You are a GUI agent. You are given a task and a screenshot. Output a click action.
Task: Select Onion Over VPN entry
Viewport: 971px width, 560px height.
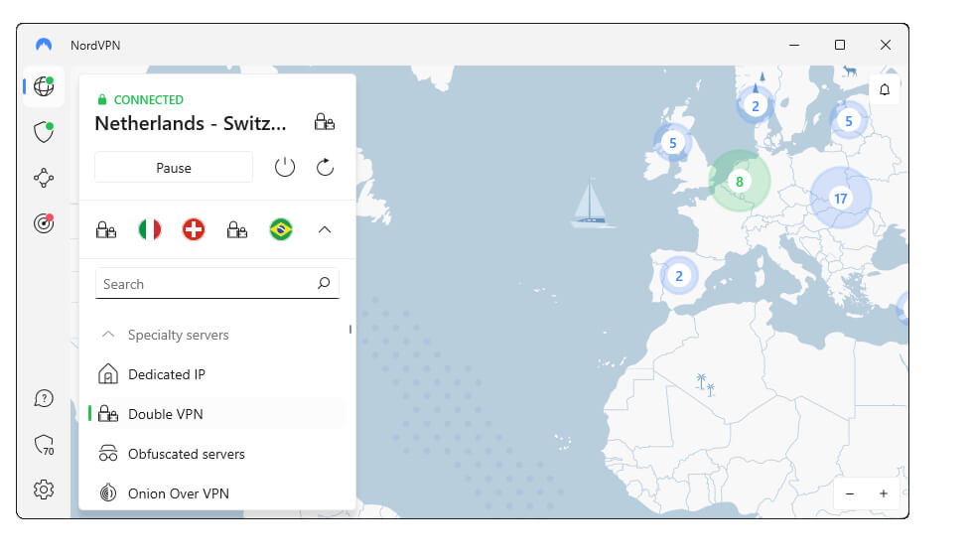pyautogui.click(x=217, y=493)
